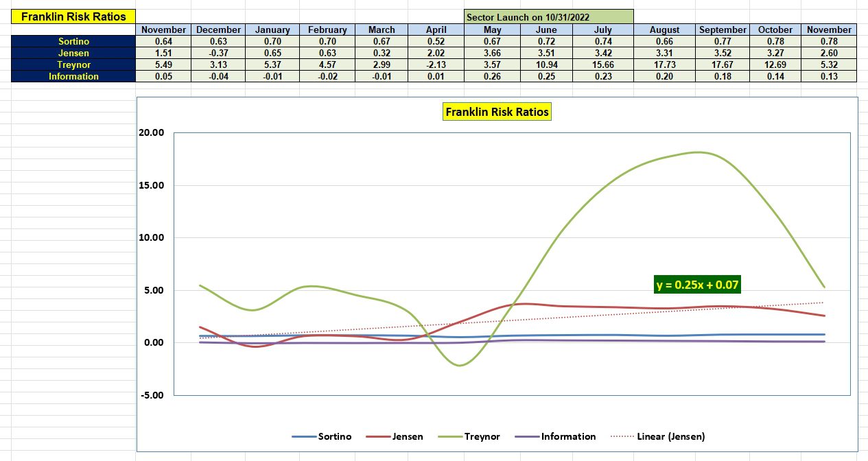Click the Jensen legend entry
Image resolution: width=868 pixels, height=461 pixels.
pyautogui.click(x=395, y=436)
